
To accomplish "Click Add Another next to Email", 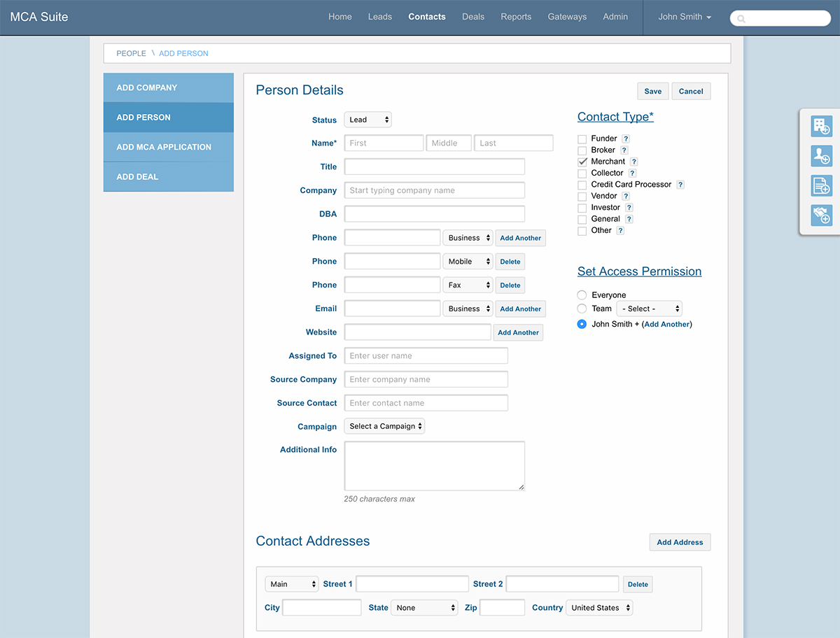I will [521, 309].
